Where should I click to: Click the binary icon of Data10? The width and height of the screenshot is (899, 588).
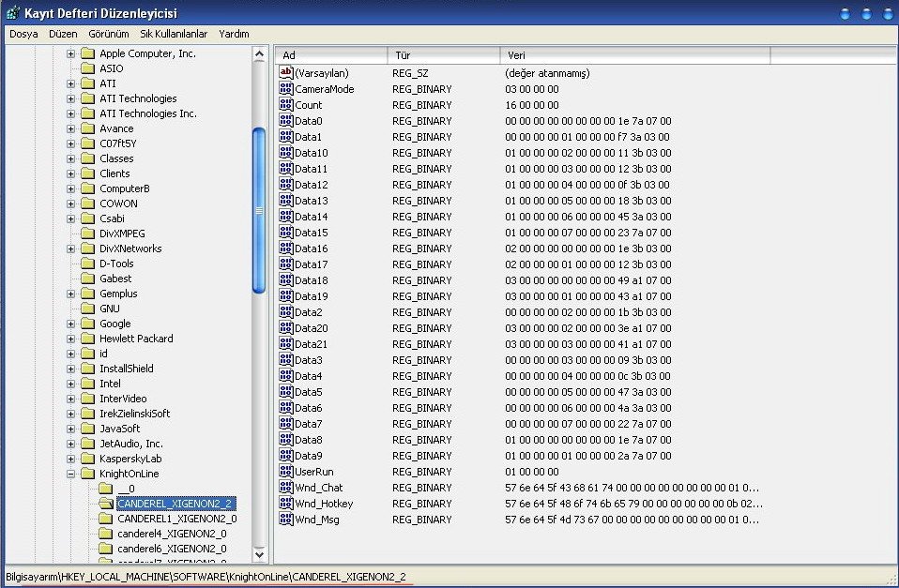tap(285, 153)
